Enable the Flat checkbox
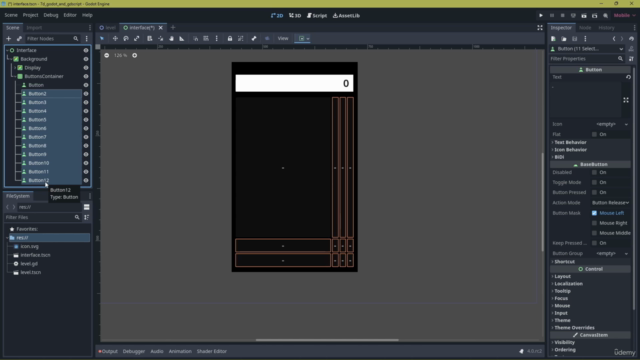 594,134
